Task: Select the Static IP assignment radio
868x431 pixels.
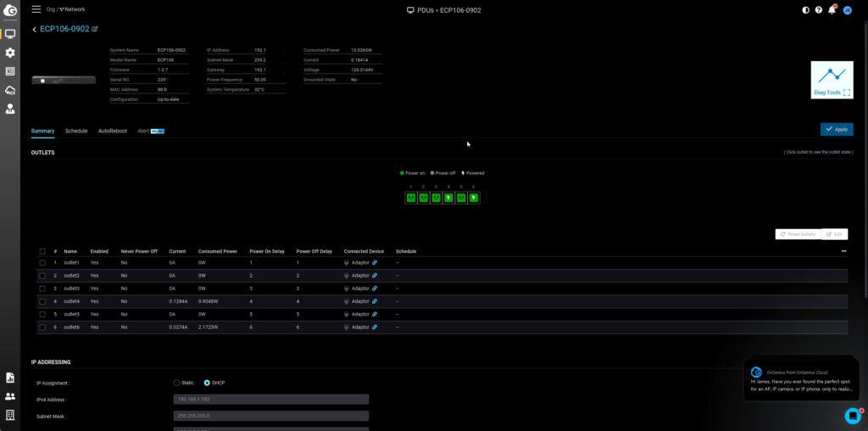Action: 177,383
